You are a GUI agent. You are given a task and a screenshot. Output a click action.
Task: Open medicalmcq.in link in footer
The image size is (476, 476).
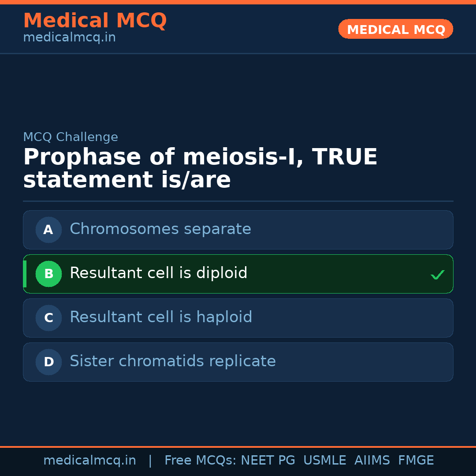(x=89, y=461)
